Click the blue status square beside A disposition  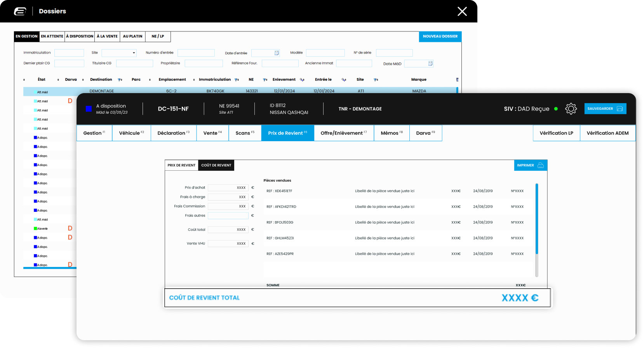pyautogui.click(x=89, y=109)
